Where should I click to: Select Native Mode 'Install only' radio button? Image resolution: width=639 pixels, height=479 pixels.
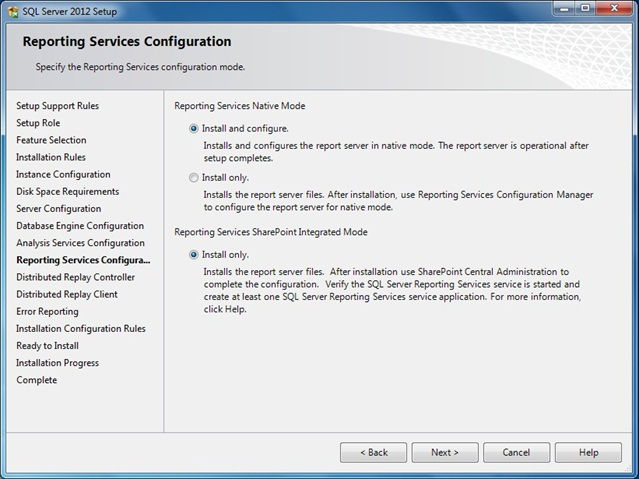(194, 178)
